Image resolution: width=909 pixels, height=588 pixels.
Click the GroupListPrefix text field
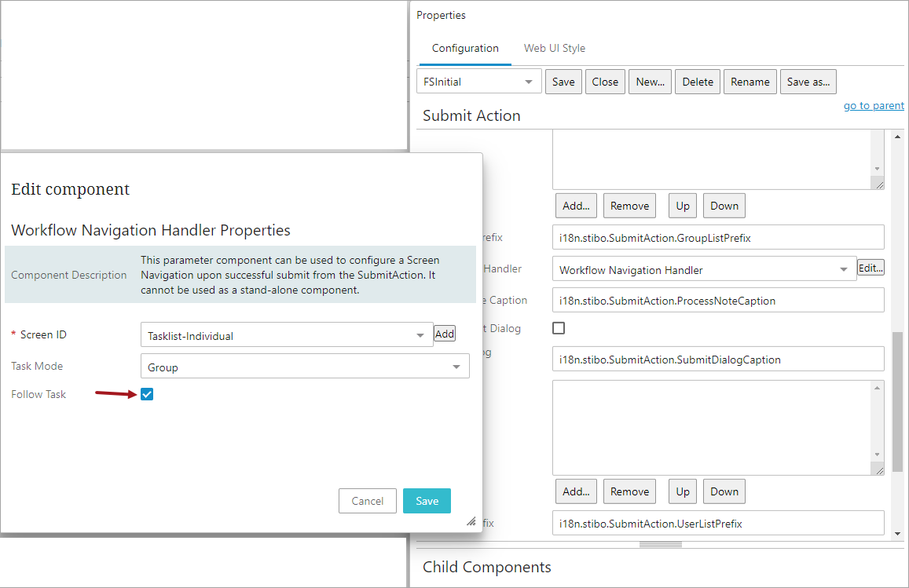click(717, 238)
